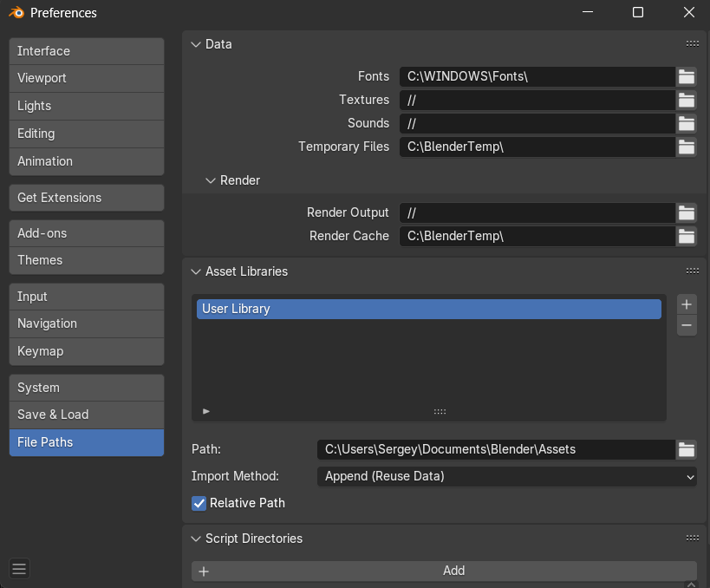The width and height of the screenshot is (710, 588).
Task: Minimize the Preferences window
Action: [588, 12]
